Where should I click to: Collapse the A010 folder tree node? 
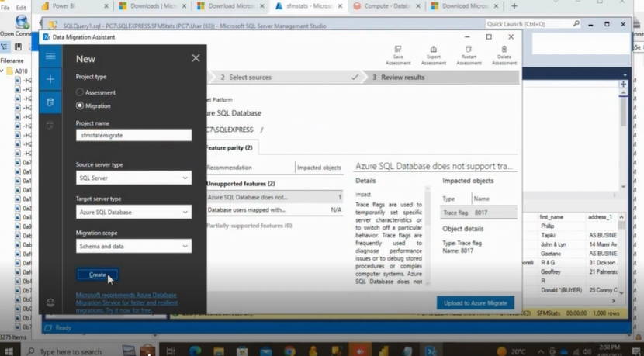(x=2, y=71)
